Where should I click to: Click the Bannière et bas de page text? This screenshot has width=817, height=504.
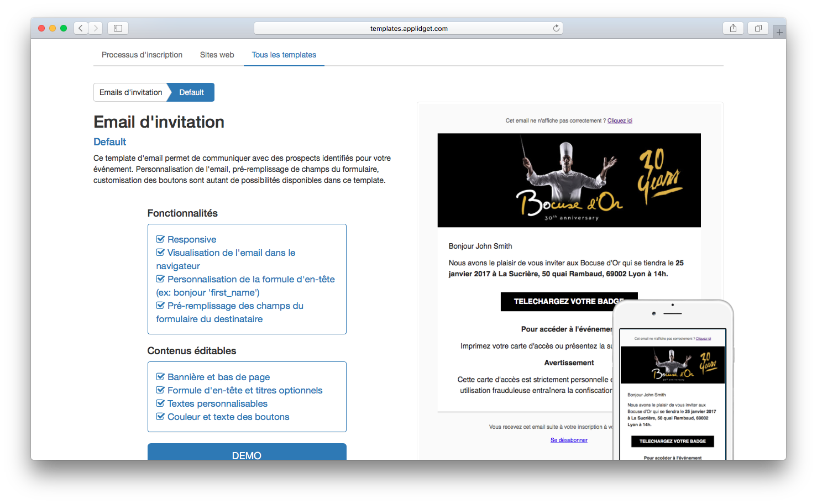(218, 377)
